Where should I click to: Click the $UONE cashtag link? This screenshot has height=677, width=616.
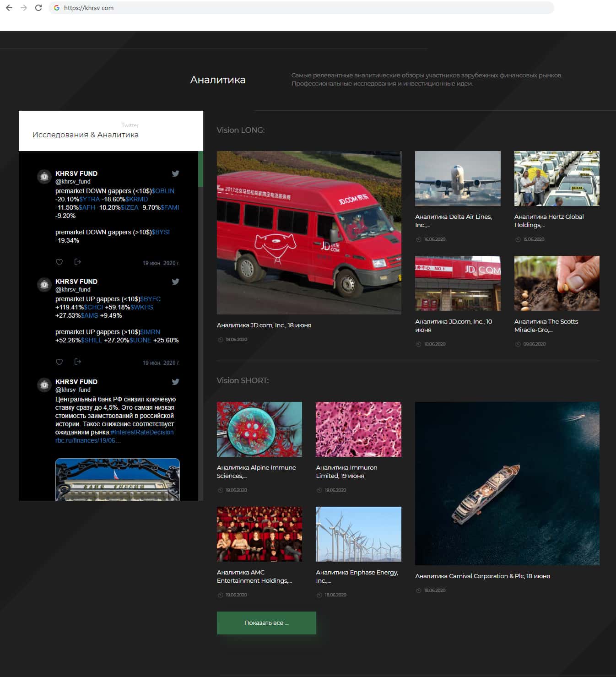(x=140, y=340)
